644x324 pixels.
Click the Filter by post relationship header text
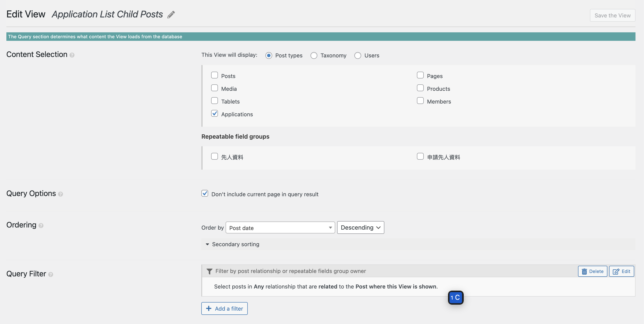[291, 271]
